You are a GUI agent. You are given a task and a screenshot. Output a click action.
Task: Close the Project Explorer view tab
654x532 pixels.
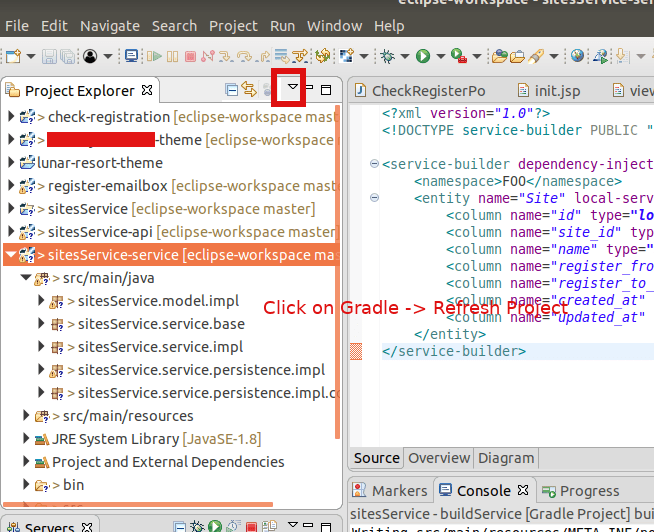coord(147,90)
